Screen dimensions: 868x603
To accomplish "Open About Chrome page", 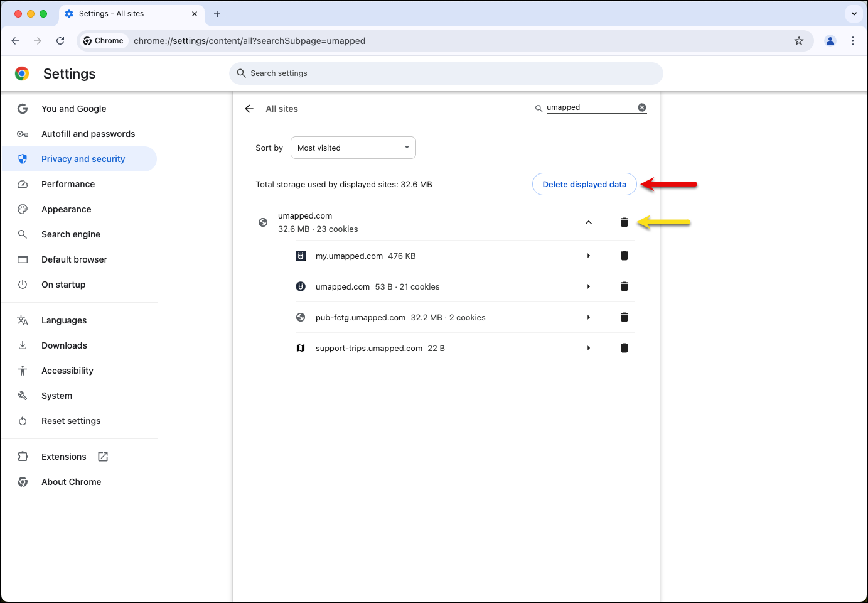I will tap(79, 482).
